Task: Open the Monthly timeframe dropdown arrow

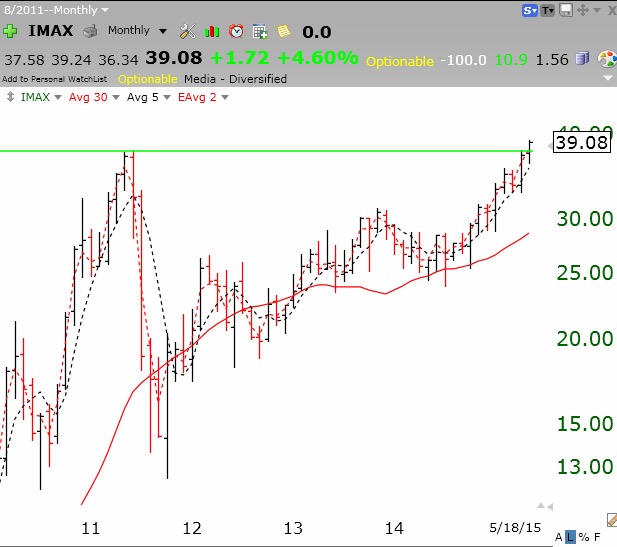Action: point(163,31)
